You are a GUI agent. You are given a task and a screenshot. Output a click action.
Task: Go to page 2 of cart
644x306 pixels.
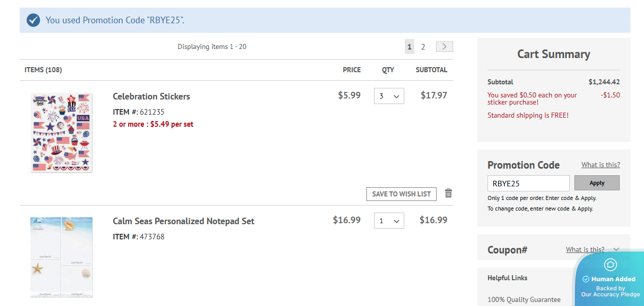(423, 46)
